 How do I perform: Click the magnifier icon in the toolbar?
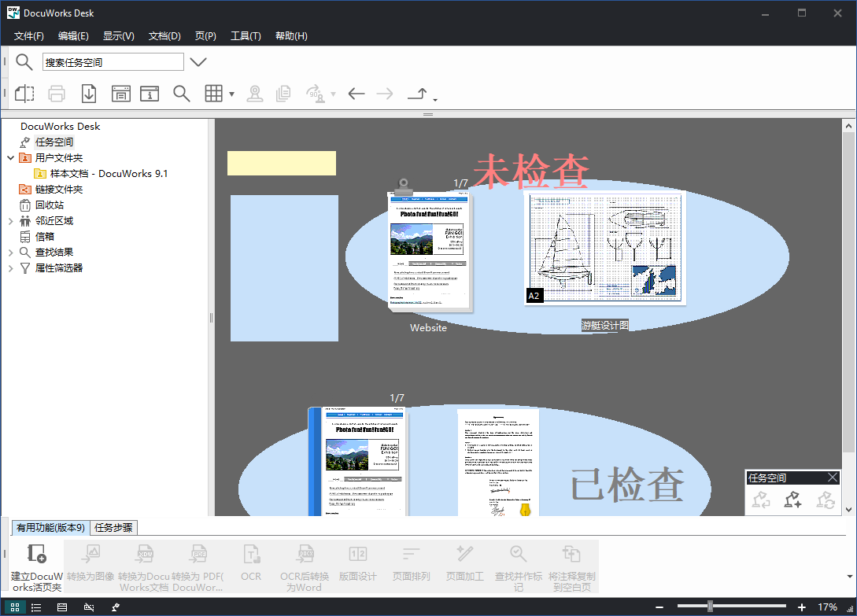pos(182,94)
